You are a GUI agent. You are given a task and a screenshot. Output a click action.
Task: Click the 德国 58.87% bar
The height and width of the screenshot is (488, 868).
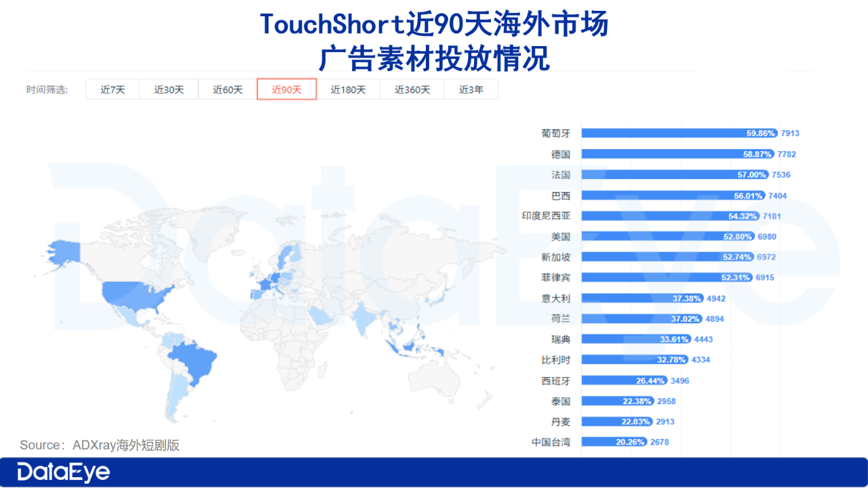point(678,155)
